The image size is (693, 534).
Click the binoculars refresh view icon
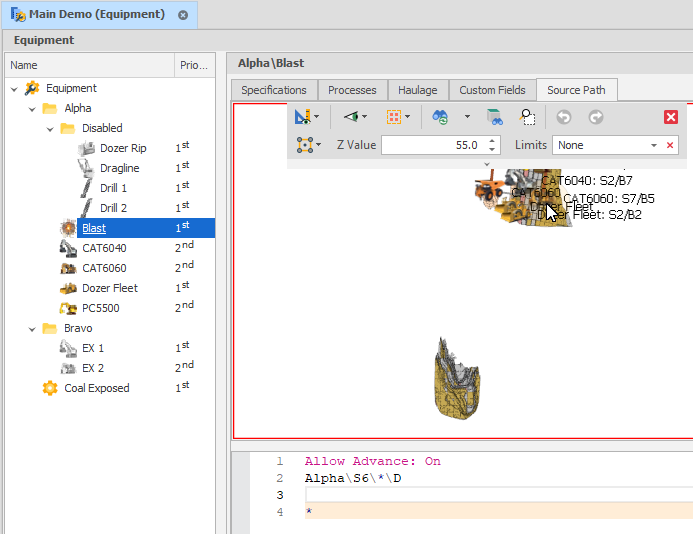pos(440,117)
